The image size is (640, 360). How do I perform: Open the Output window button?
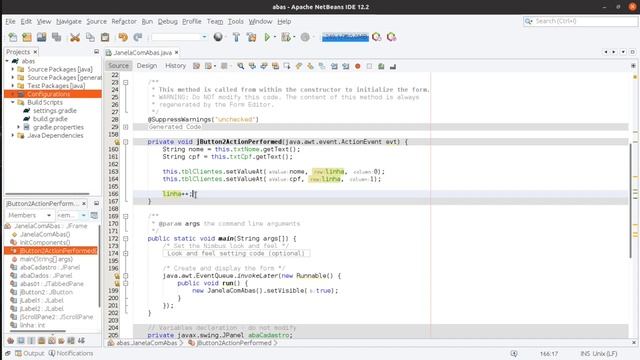tap(29, 353)
